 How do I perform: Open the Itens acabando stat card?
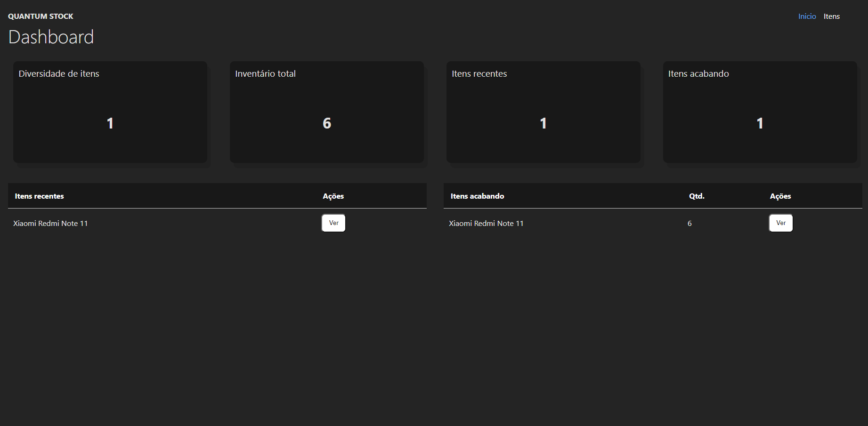(760, 113)
